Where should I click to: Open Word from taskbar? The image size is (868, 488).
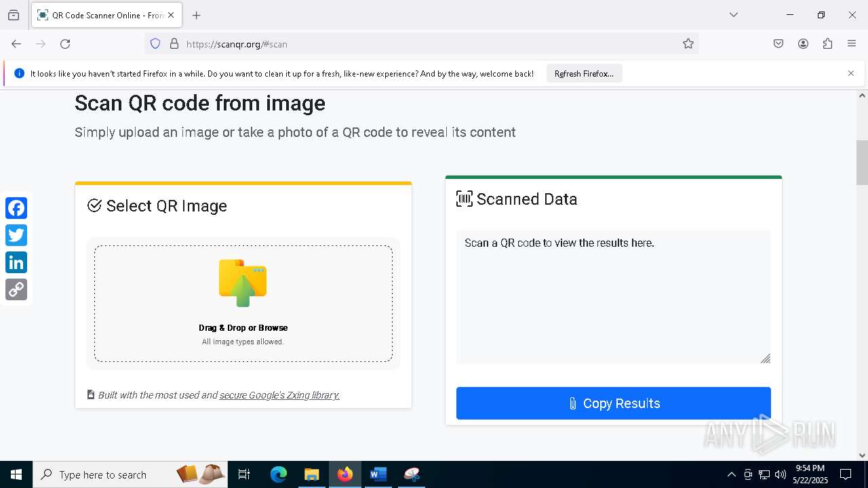point(378,474)
